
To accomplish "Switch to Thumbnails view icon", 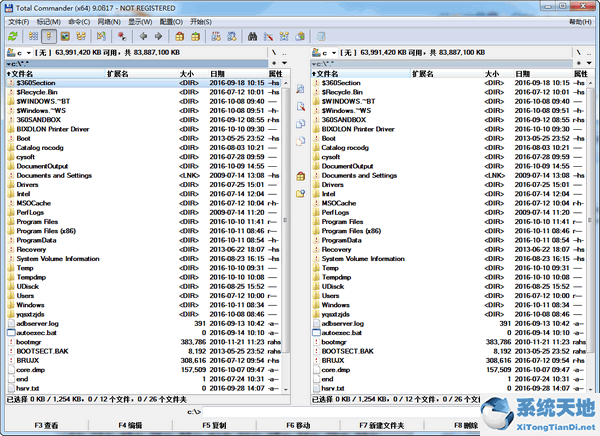I will (x=65, y=36).
